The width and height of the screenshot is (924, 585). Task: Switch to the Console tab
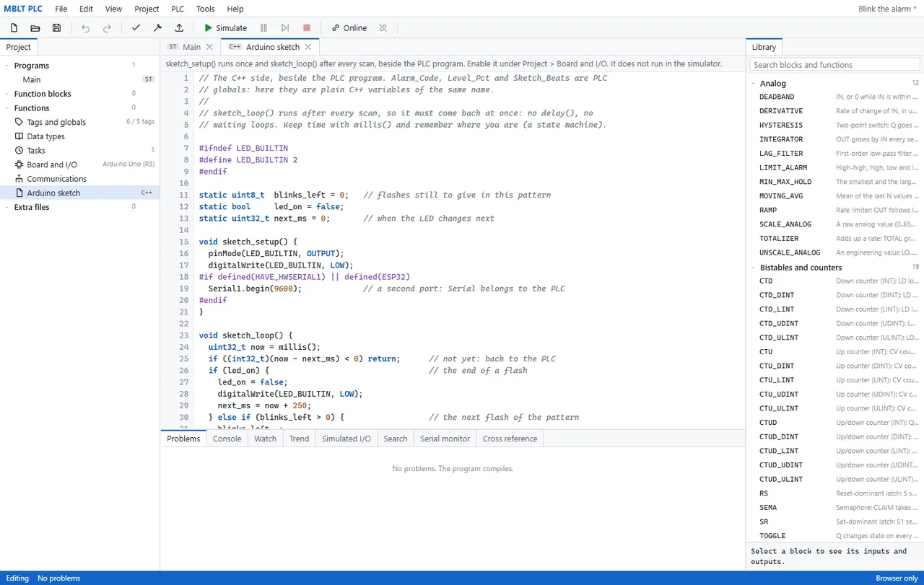tap(227, 439)
